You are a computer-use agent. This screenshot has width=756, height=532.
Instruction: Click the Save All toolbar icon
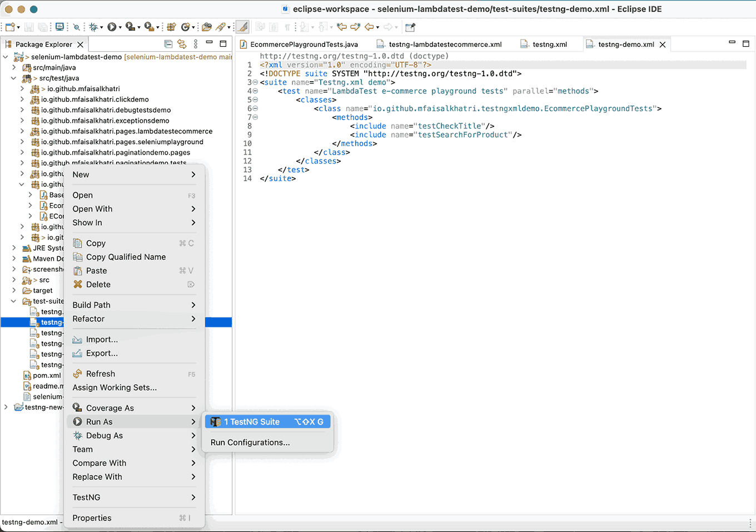click(43, 26)
